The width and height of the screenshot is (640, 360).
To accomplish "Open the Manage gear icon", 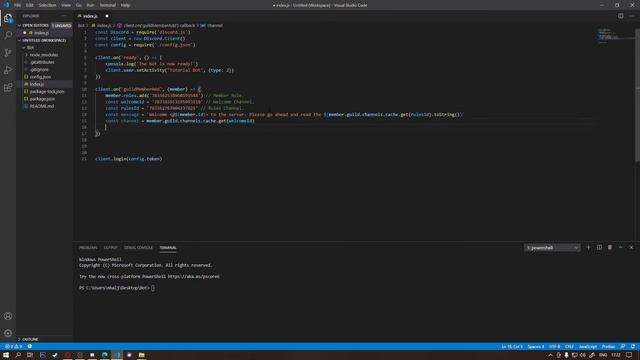I will coord(8,333).
